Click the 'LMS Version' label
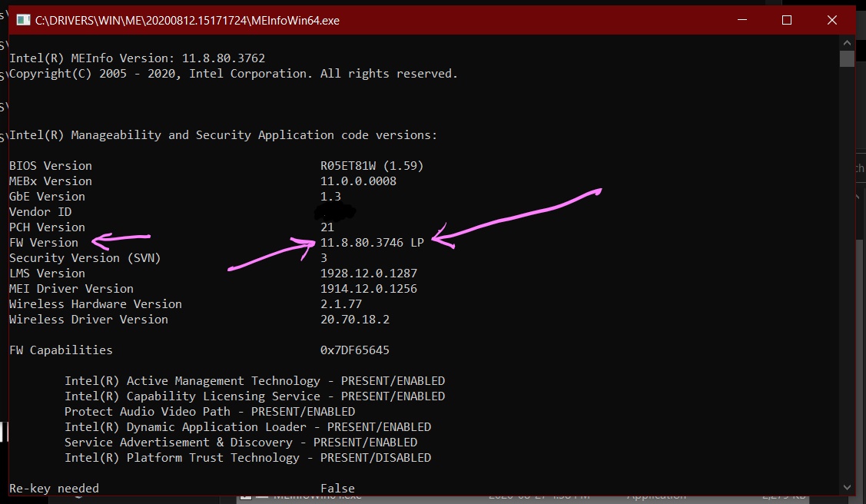The image size is (866, 504). tap(48, 274)
